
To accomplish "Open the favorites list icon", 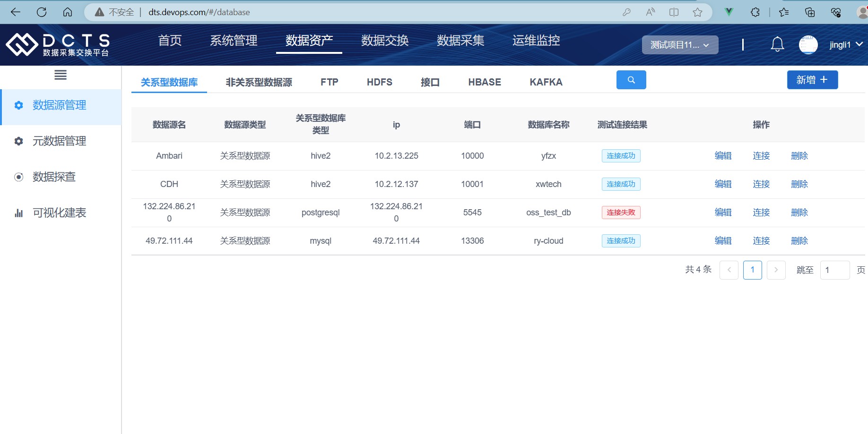I will 784,12.
